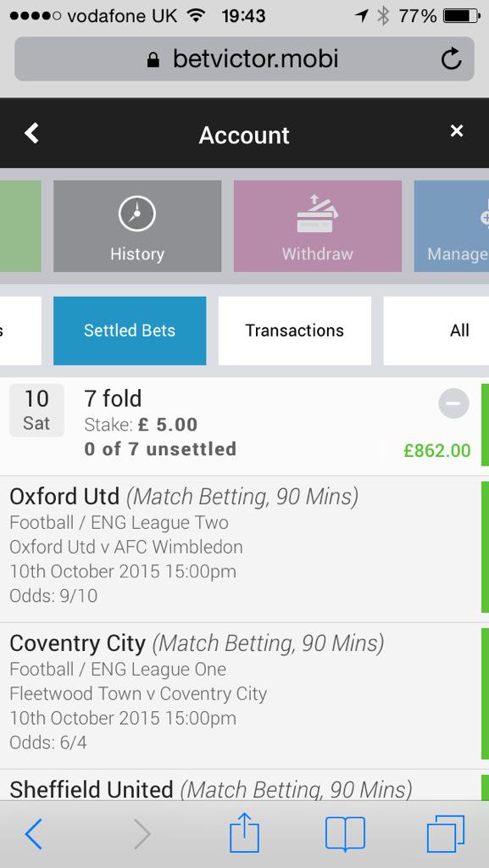
Task: Tap the £862.00 returns amount
Action: 437,451
